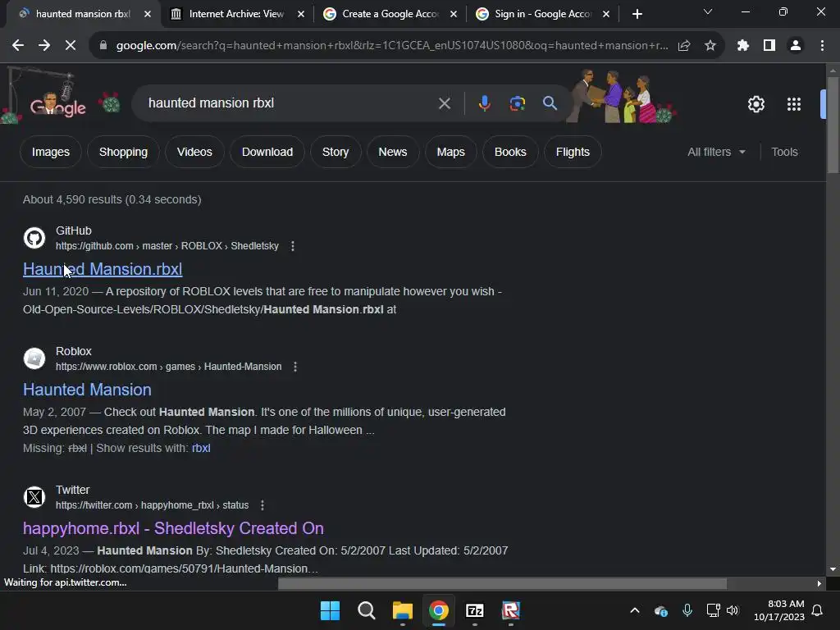Open options for the Twitter result
The height and width of the screenshot is (630, 840).
262,505
